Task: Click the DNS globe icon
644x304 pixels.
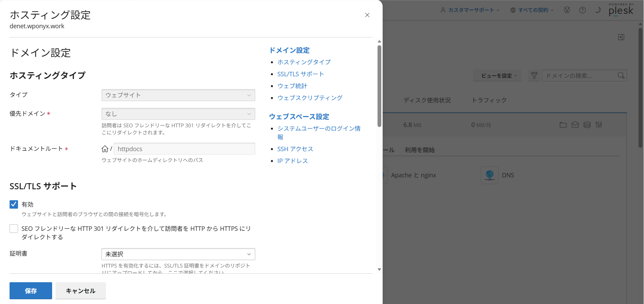Action: coord(489,175)
